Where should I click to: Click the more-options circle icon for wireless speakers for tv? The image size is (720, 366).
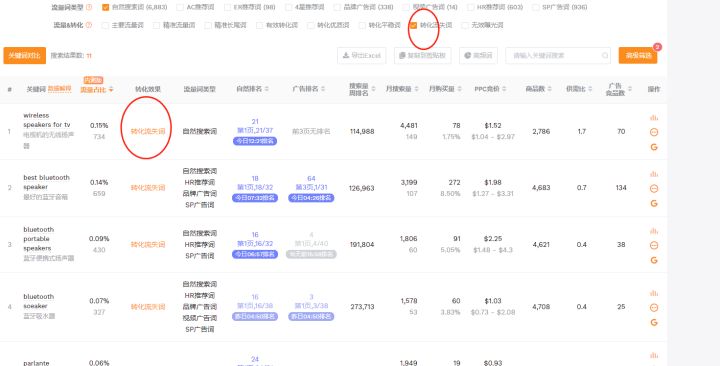coord(654,132)
